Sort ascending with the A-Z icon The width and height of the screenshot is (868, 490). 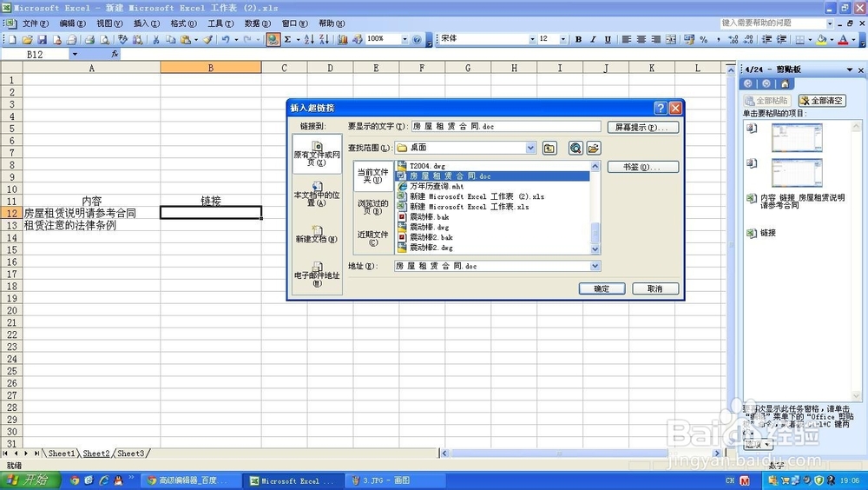309,39
